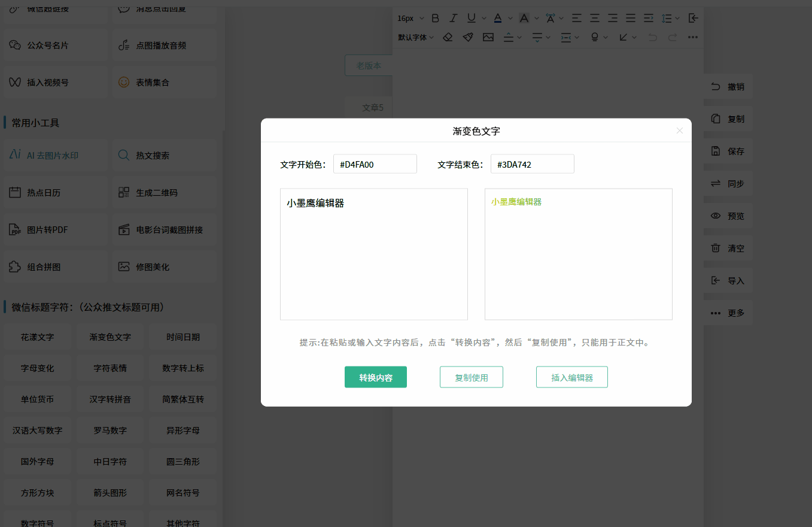This screenshot has height=527, width=812.
Task: Click the gradient preview text 小墨鹰编辑器
Action: pyautogui.click(x=516, y=202)
